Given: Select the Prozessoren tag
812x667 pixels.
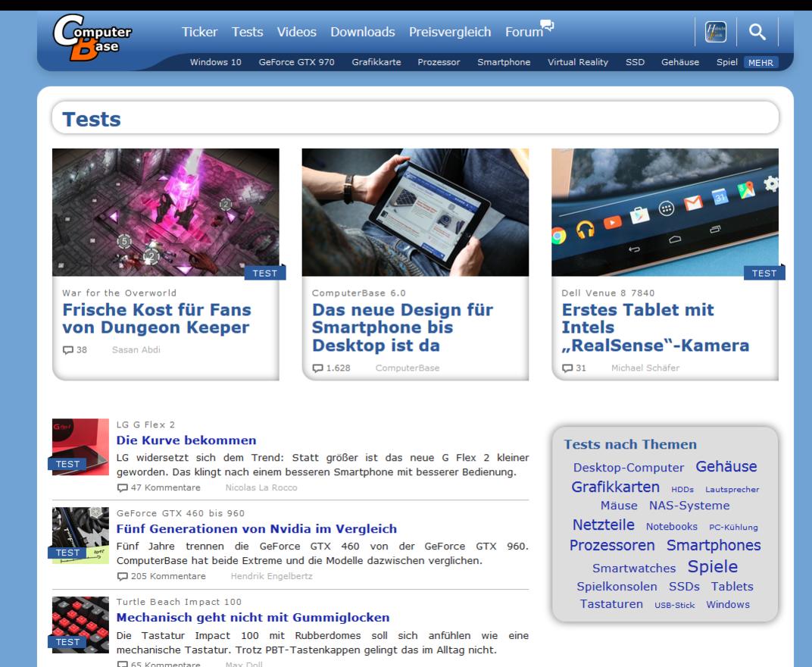Looking at the screenshot, I should pos(612,546).
